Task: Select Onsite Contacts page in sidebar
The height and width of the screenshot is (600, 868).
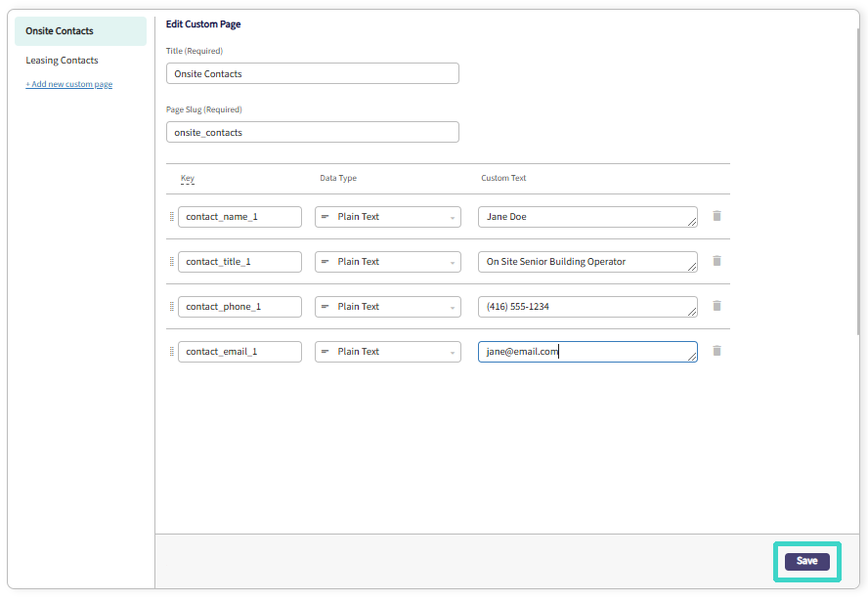Action: coord(81,31)
